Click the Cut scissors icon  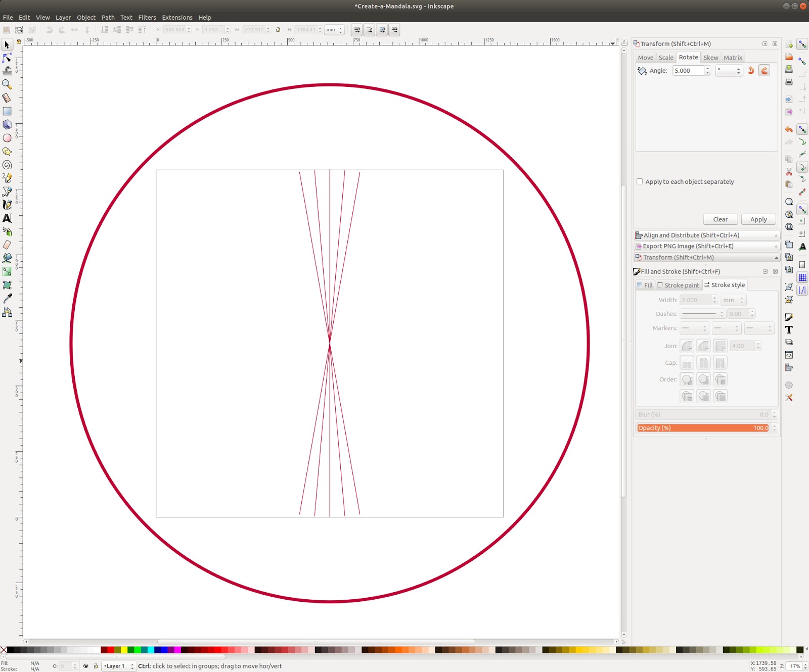(789, 172)
